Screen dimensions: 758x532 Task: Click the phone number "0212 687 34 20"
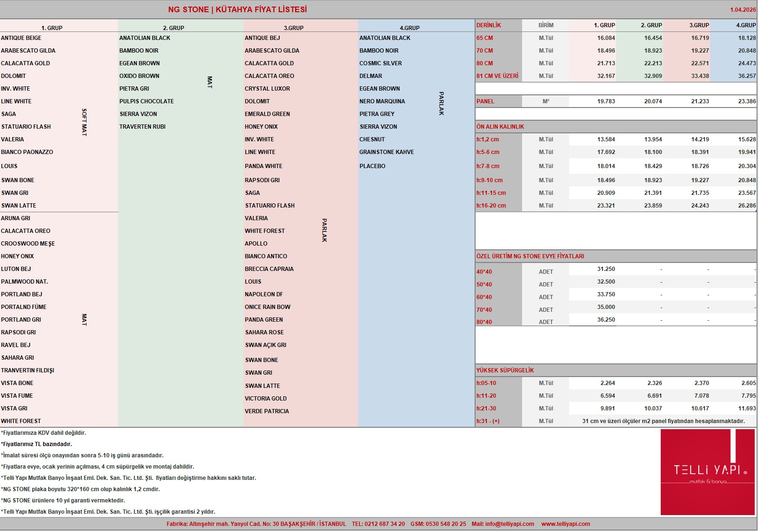[x=385, y=524]
